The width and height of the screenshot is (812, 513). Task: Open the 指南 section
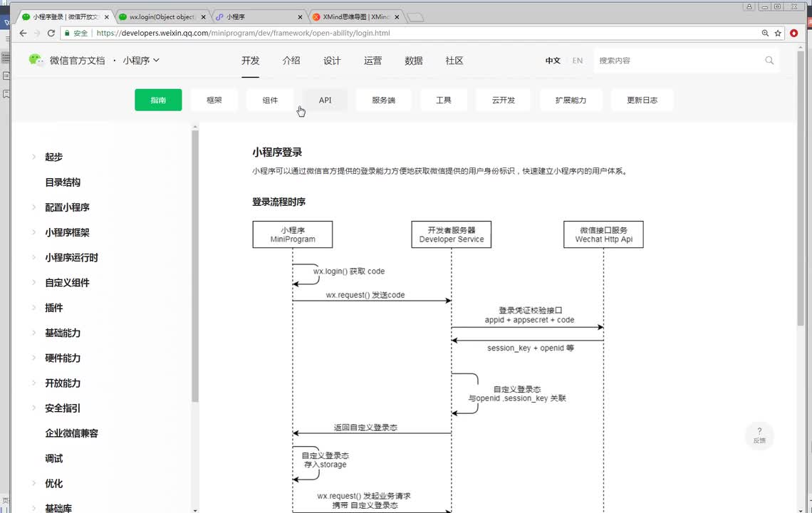tap(158, 100)
